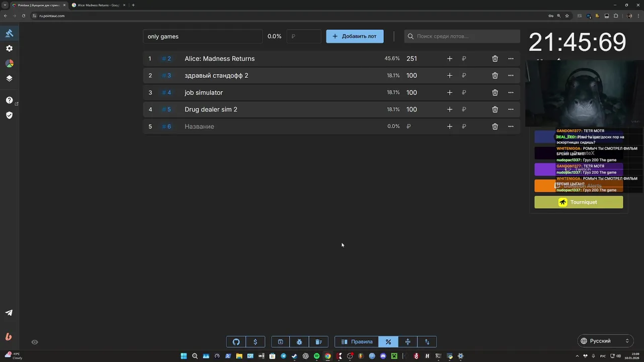
Task: Click plus icon on the empty Название row
Action: coord(450,127)
